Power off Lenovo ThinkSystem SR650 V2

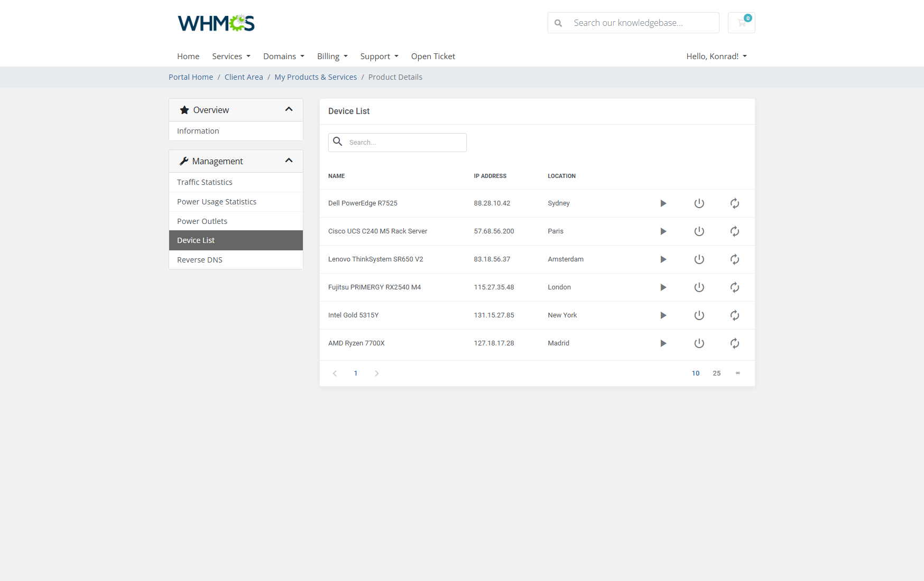pyautogui.click(x=699, y=259)
